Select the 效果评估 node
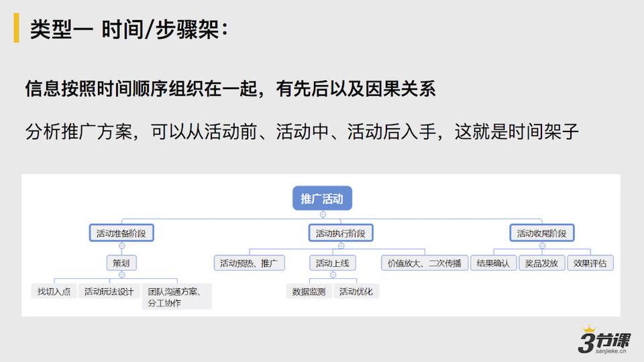Image resolution: width=644 pixels, height=362 pixels. tap(590, 263)
